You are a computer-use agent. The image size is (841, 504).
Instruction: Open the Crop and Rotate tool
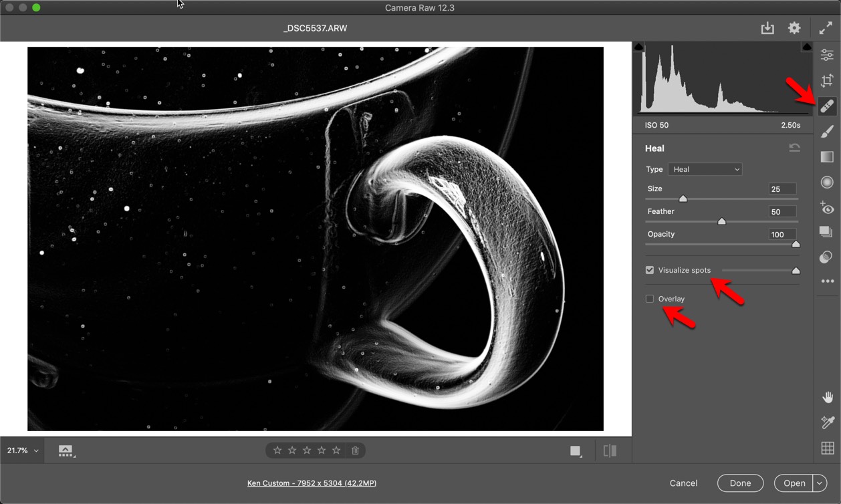point(827,81)
